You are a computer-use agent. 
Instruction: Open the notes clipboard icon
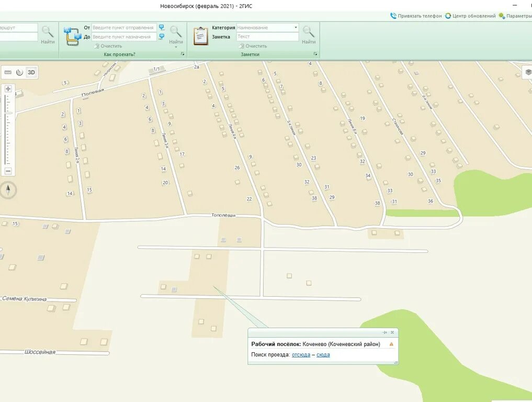pyautogui.click(x=201, y=36)
